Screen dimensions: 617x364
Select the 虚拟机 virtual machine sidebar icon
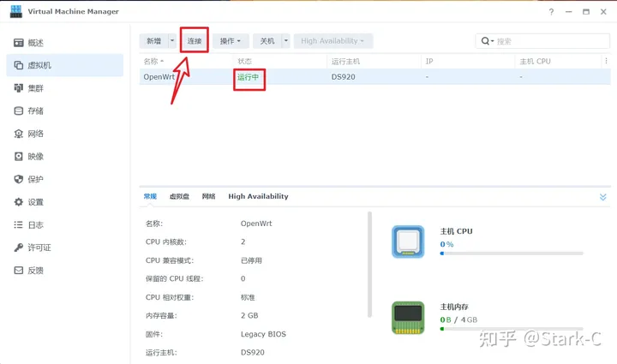point(19,65)
